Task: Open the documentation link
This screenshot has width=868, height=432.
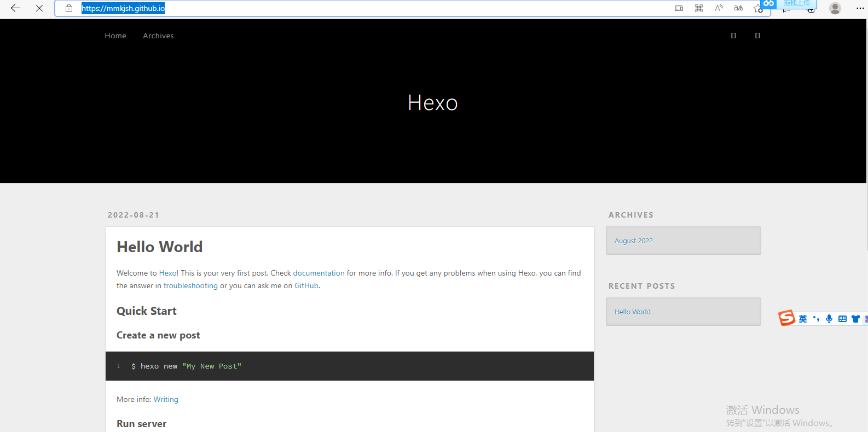Action: click(319, 273)
